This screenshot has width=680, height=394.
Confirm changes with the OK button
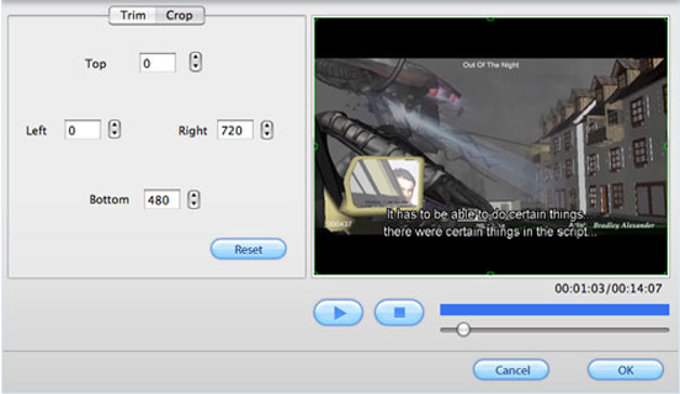coord(626,370)
